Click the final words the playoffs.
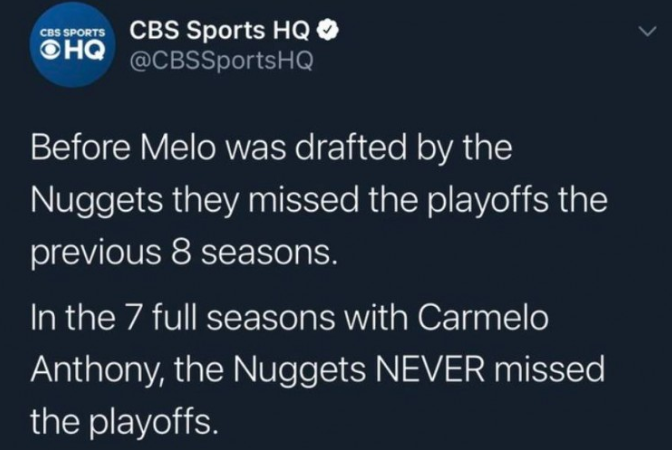The width and height of the screenshot is (672, 450). 121,423
